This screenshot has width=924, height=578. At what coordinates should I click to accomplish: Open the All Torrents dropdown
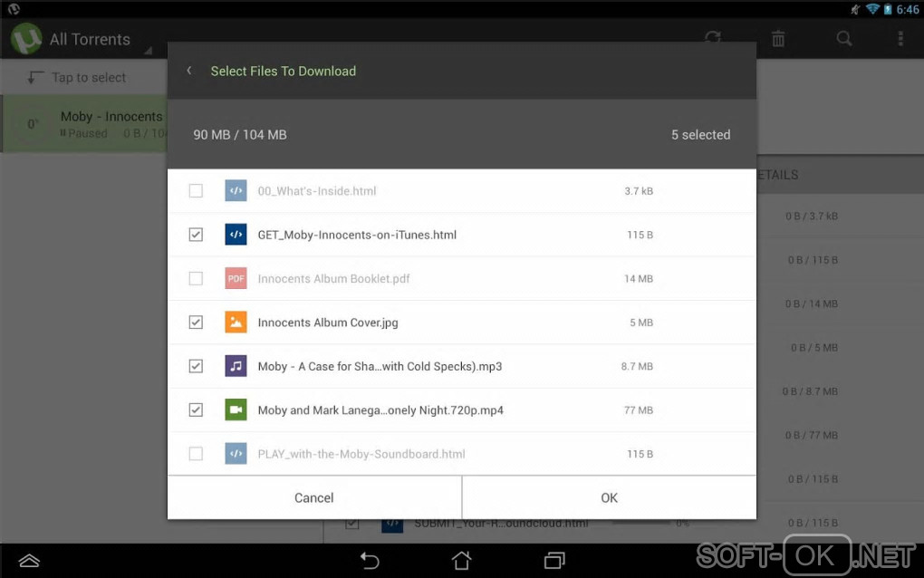91,40
